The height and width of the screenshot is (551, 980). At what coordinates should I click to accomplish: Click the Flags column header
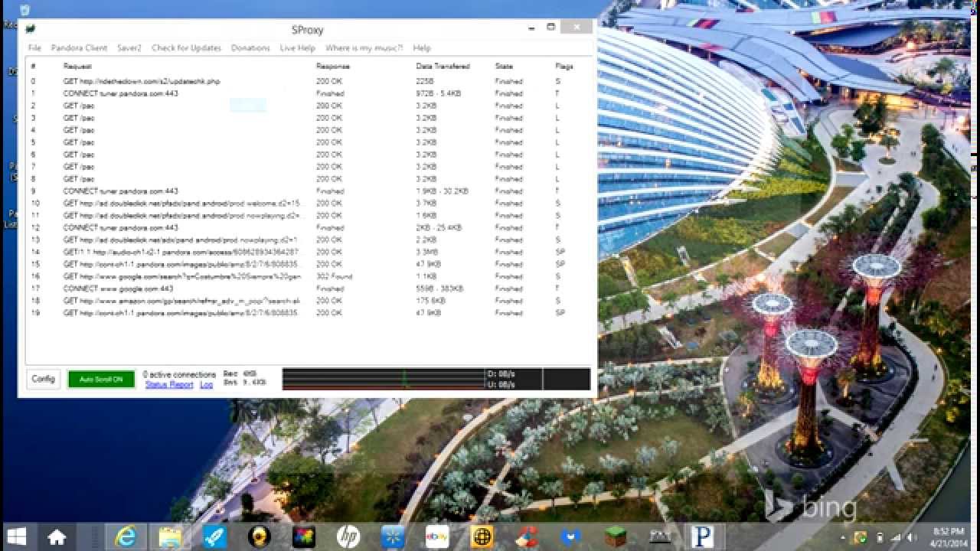(x=563, y=67)
